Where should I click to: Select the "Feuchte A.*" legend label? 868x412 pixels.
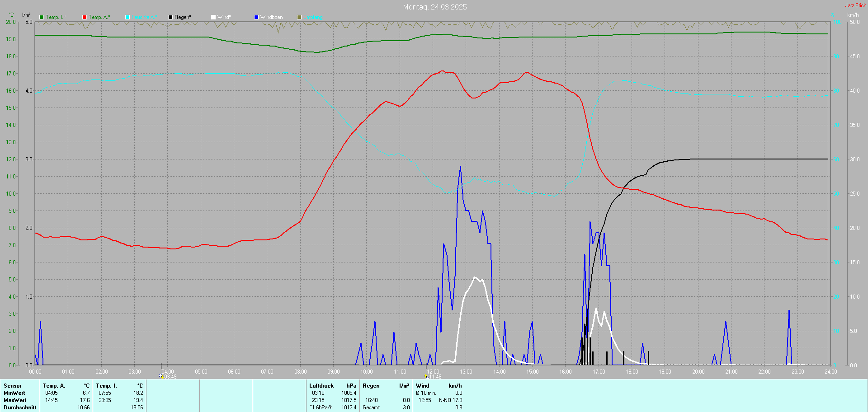[x=145, y=17]
